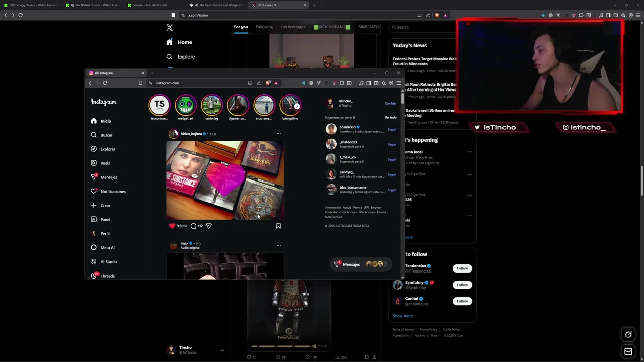
Task: Click Show more under who to follow
Action: coord(403,316)
